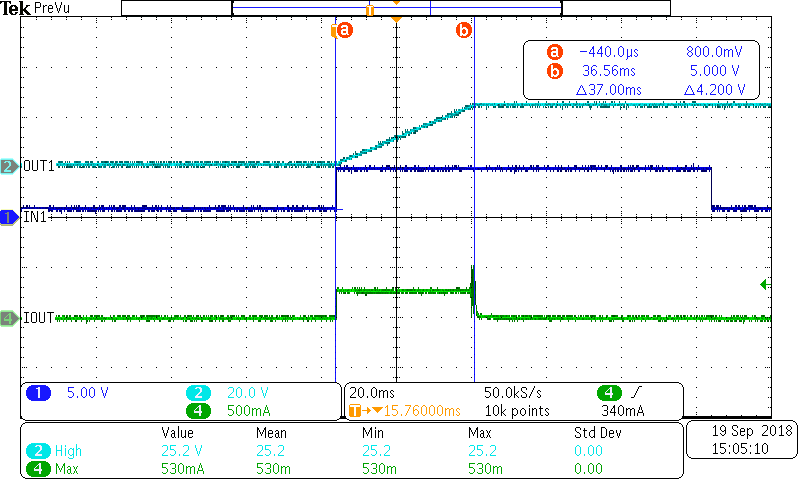
Task: Click the green trigger level arrow
Action: click(x=765, y=285)
